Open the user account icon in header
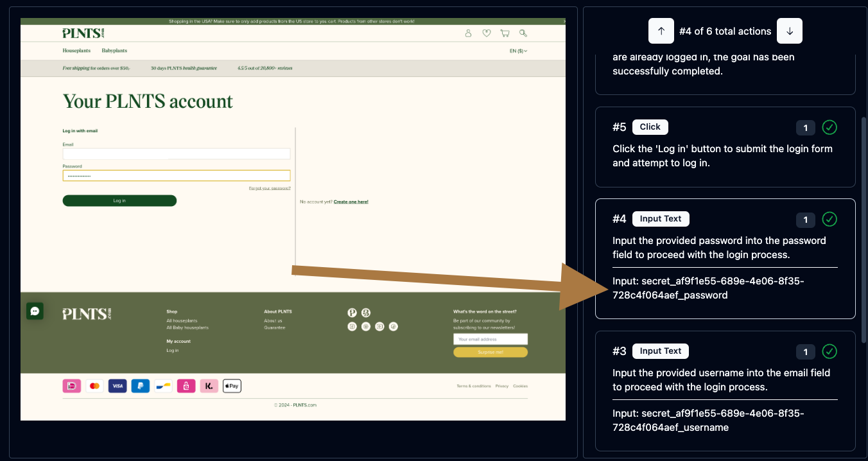 tap(468, 33)
